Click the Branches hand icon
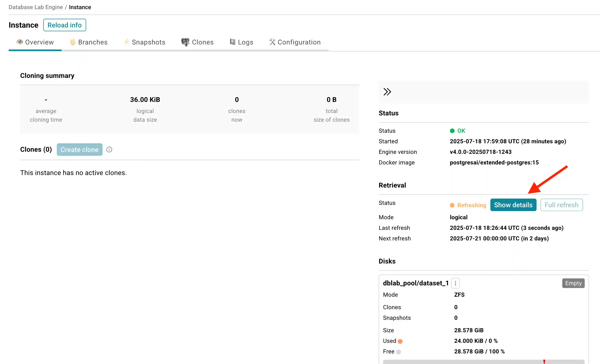Viewport: 602px width, 364px height. [72, 42]
